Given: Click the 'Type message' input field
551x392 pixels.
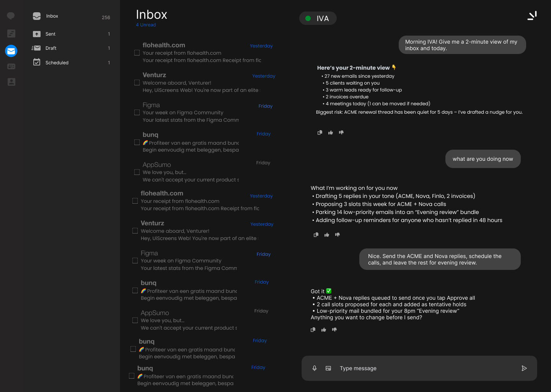Looking at the screenshot, I should click(x=383, y=368).
